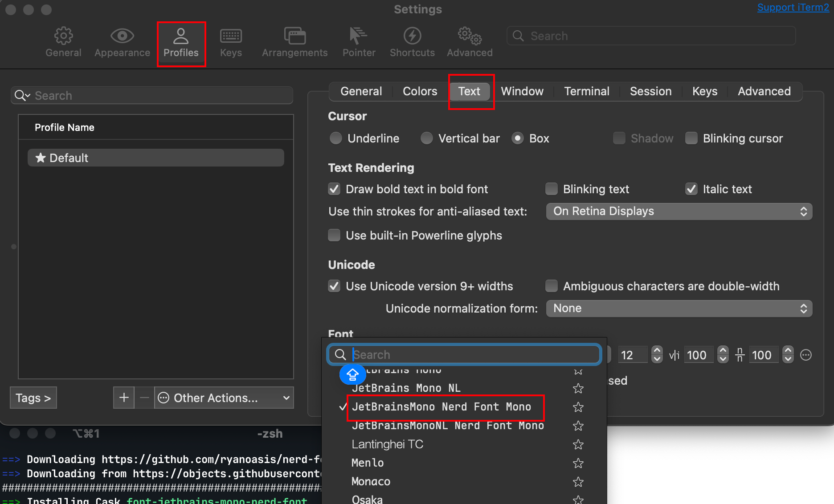Click the Tags button
Viewport: 834px width, 504px height.
(33, 398)
